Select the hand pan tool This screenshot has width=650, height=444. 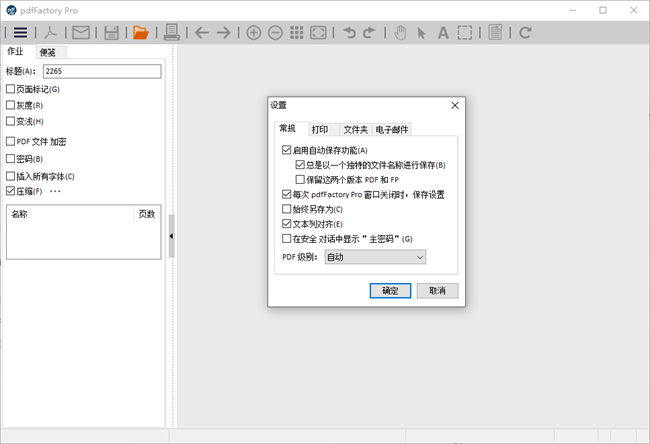(400, 32)
